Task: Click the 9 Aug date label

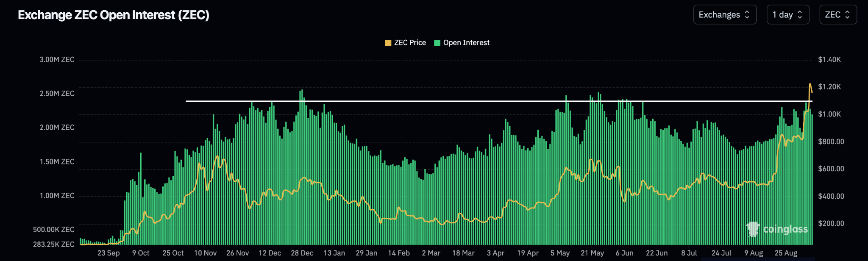Action: pyautogui.click(x=754, y=253)
